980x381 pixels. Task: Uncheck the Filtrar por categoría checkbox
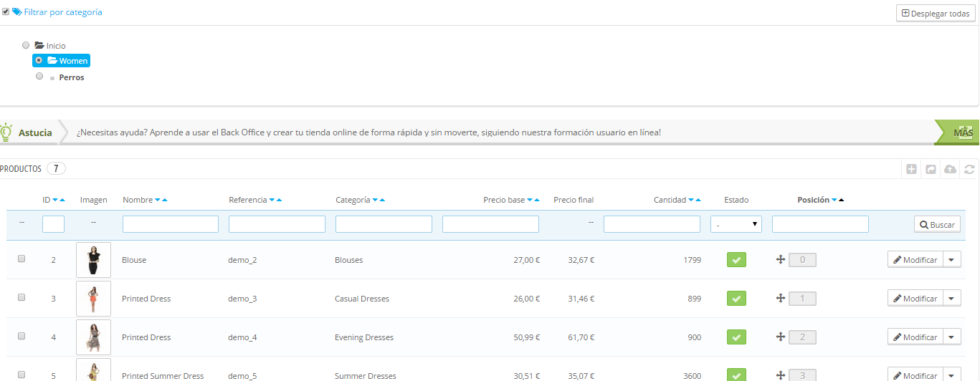pos(6,11)
